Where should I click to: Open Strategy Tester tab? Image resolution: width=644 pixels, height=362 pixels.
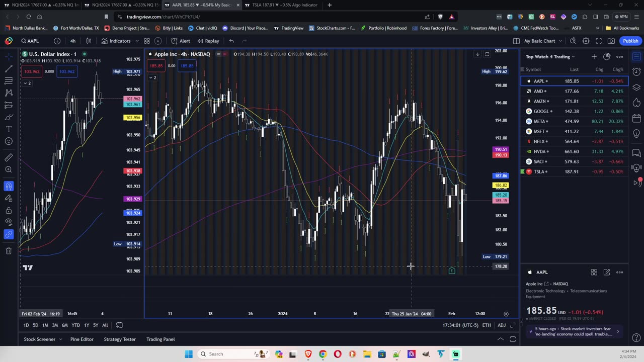120,339
